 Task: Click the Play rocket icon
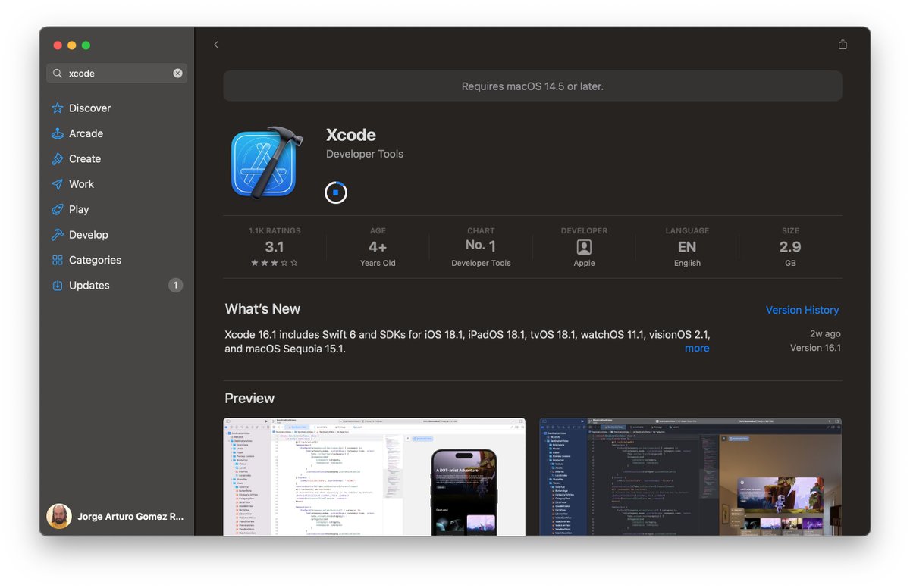(x=58, y=210)
